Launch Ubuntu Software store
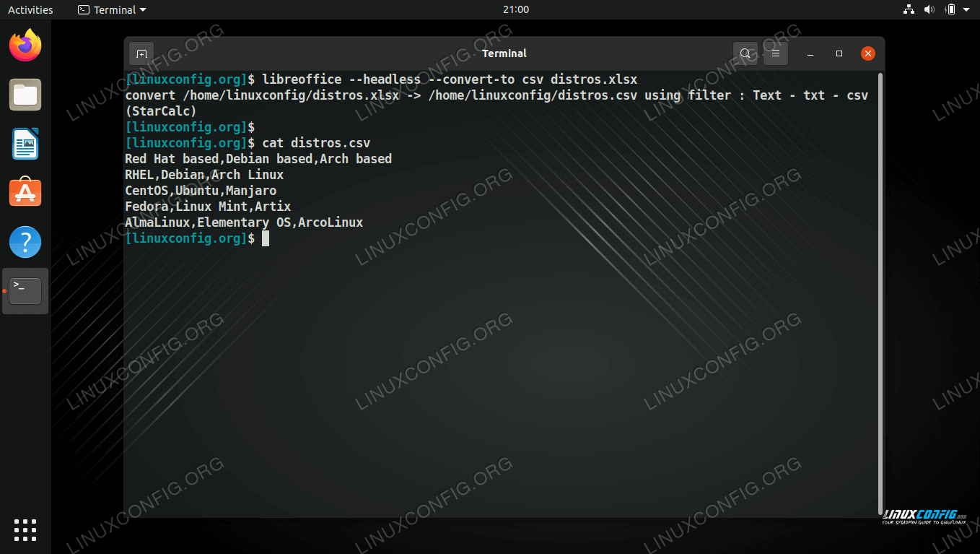This screenshot has height=554, width=980. [25, 193]
